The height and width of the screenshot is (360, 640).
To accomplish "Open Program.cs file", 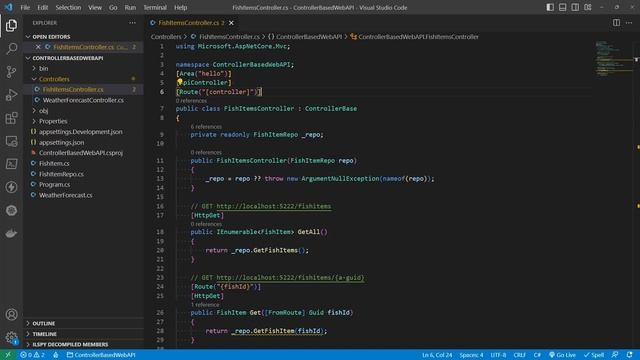I will click(54, 184).
